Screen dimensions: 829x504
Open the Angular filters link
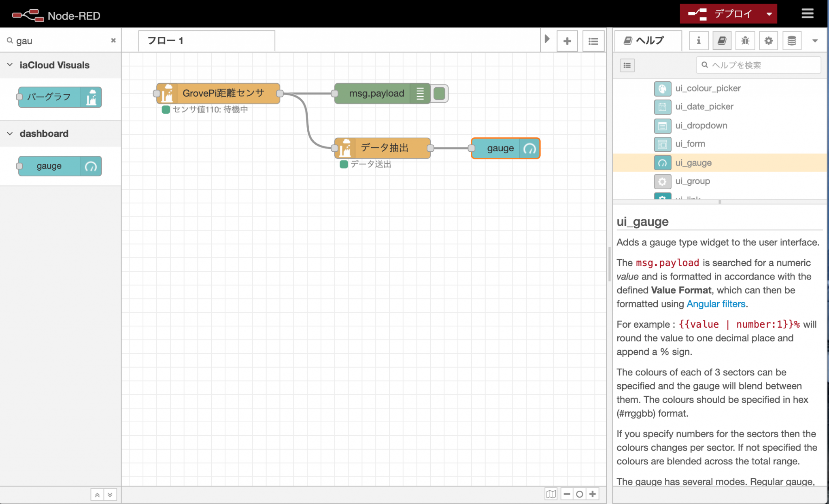tap(716, 304)
